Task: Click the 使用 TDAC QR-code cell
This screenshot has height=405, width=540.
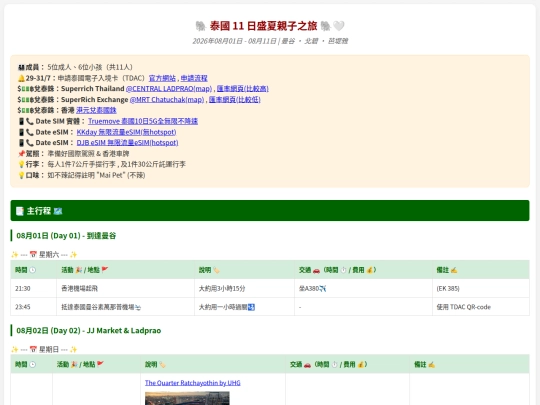Action: point(481,307)
